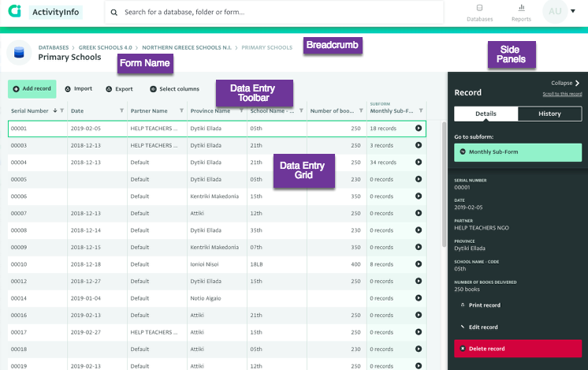Switch to the History tab
The height and width of the screenshot is (370, 588).
tap(549, 114)
